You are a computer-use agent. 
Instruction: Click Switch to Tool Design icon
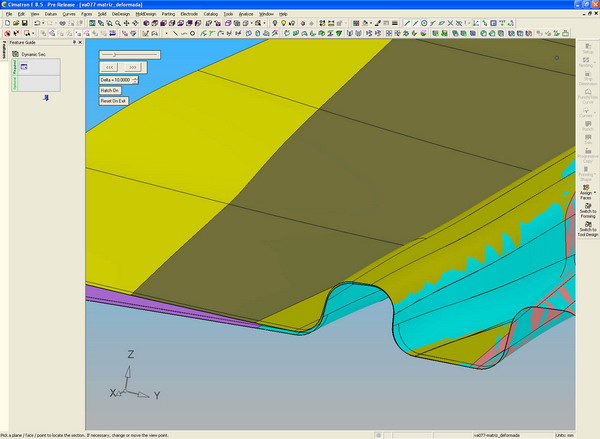(x=587, y=225)
